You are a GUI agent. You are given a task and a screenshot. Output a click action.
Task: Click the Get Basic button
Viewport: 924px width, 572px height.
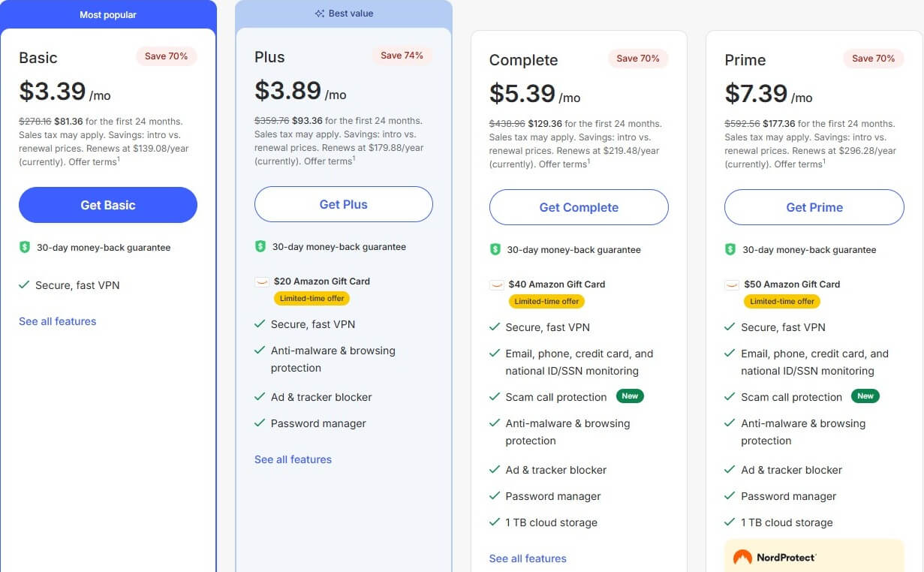pyautogui.click(x=107, y=205)
